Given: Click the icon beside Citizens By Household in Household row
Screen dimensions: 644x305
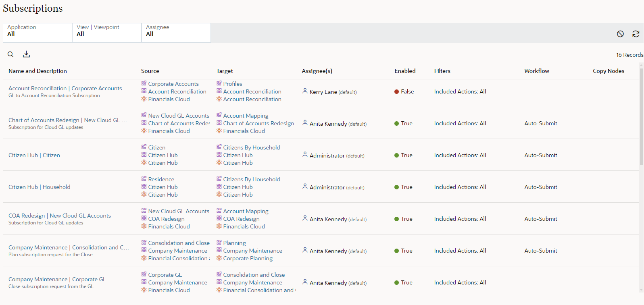Looking at the screenshot, I should (219, 179).
